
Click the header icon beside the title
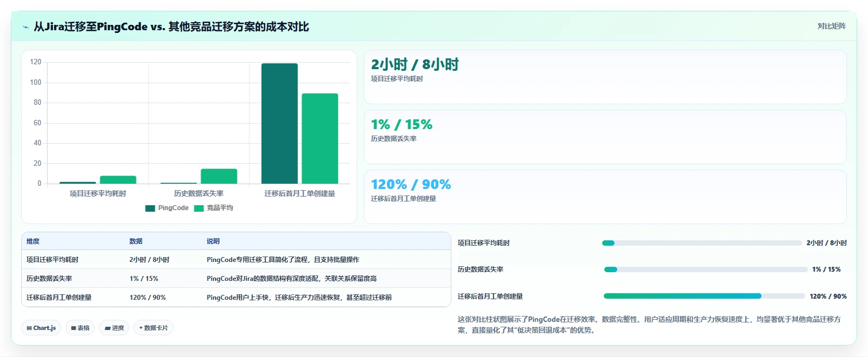25,27
